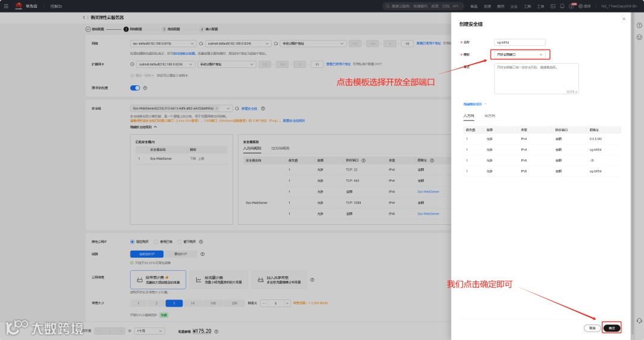Select bandwidth size 10

pos(192,304)
